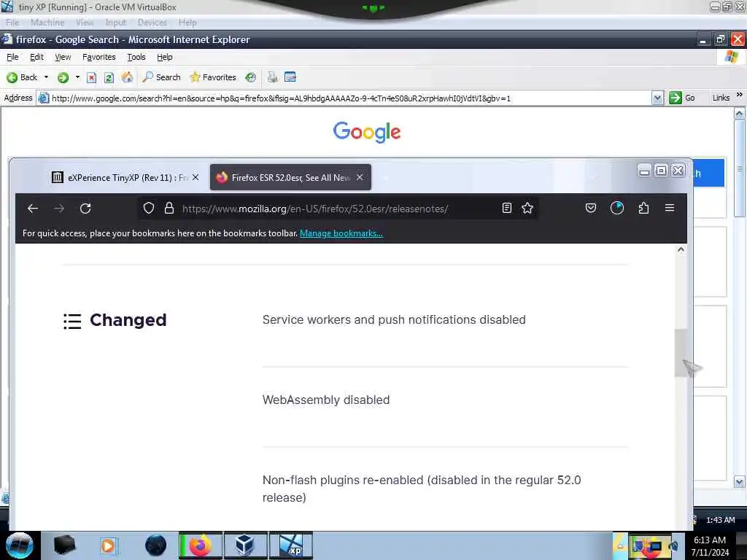Image resolution: width=747 pixels, height=560 pixels.
Task: Click the Links toolbar label
Action: point(721,98)
